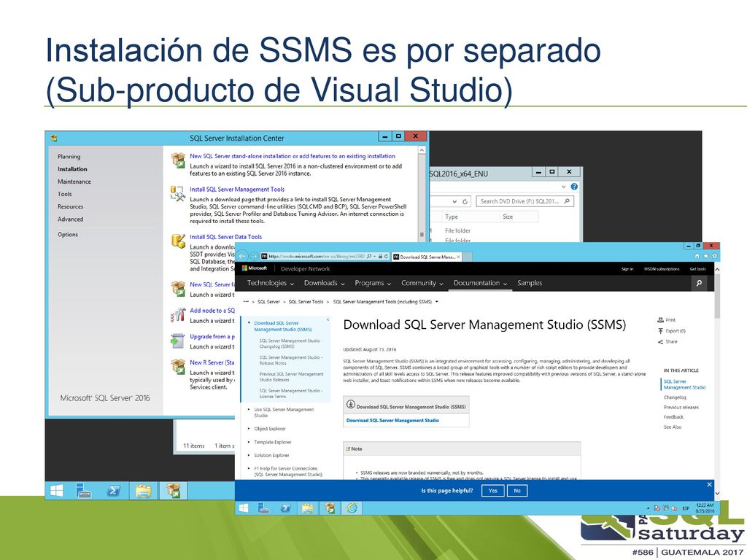Viewport: 747px width, 560px height.
Task: Click the Samples menu item
Action: (x=530, y=283)
